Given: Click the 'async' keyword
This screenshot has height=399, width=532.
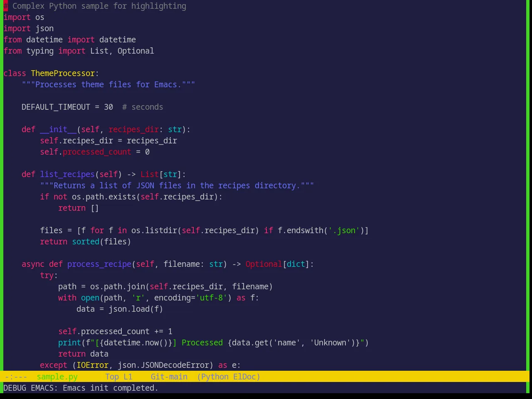Looking at the screenshot, I should coord(33,264).
